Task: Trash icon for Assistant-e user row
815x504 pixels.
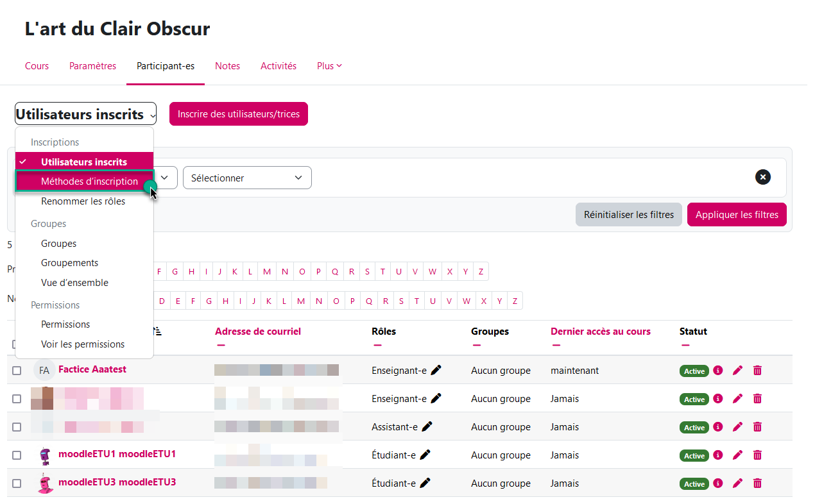Action: pos(757,426)
